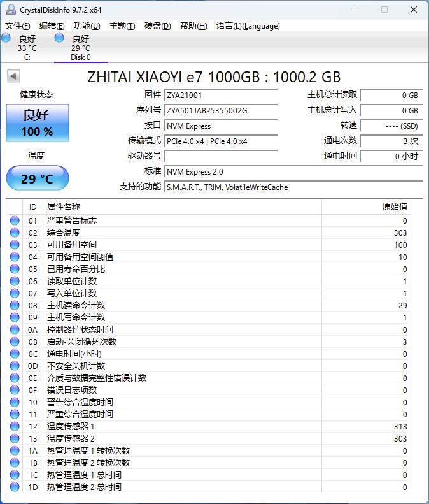Open the 编辑(E) menu

point(52,25)
